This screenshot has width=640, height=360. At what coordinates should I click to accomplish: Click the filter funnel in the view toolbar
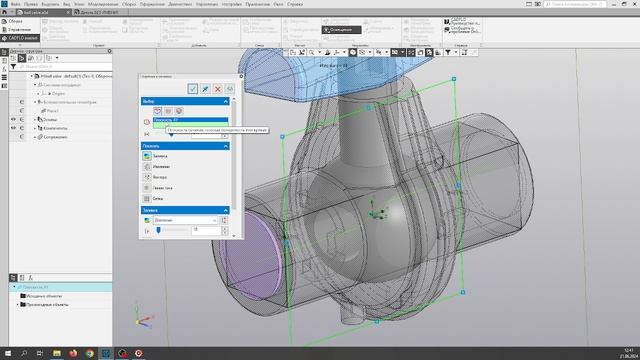coord(448,53)
